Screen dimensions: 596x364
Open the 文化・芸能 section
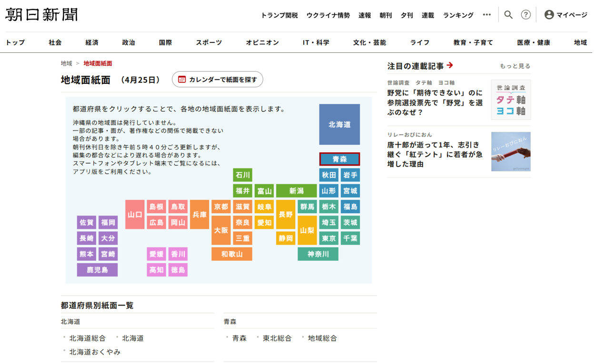click(372, 43)
